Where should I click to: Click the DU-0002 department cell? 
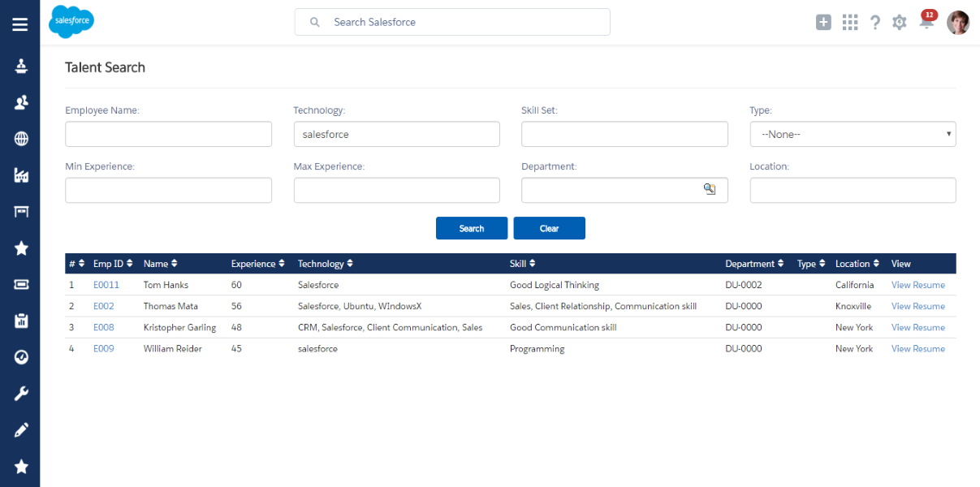pos(744,285)
